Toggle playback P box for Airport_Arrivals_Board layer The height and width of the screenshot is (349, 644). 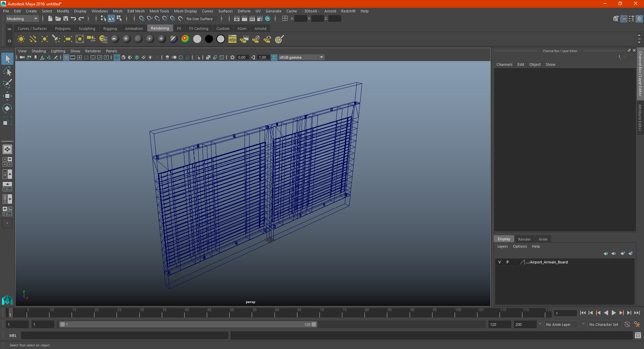click(x=507, y=262)
